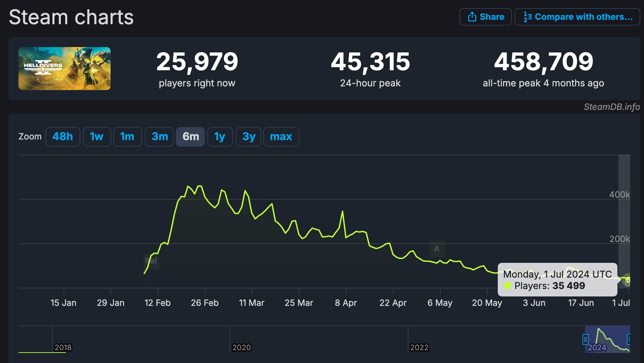Click the highlighted 2024 navigator selection
The height and width of the screenshot is (363, 644).
coord(608,339)
